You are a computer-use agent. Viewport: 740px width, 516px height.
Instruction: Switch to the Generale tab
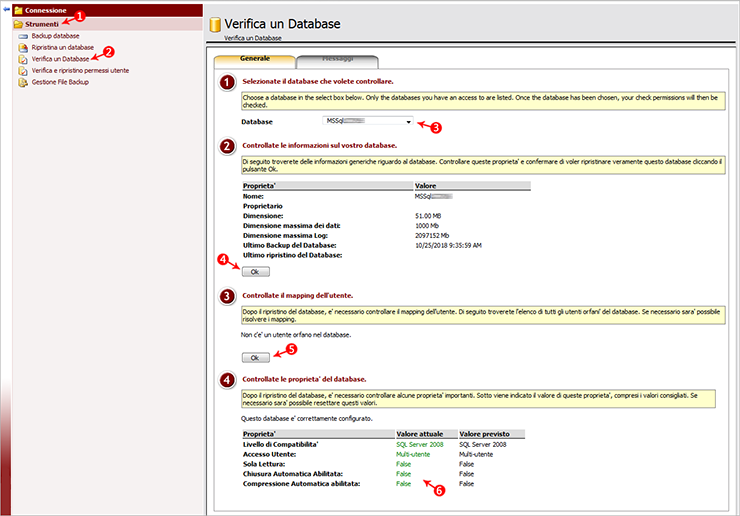(x=255, y=59)
